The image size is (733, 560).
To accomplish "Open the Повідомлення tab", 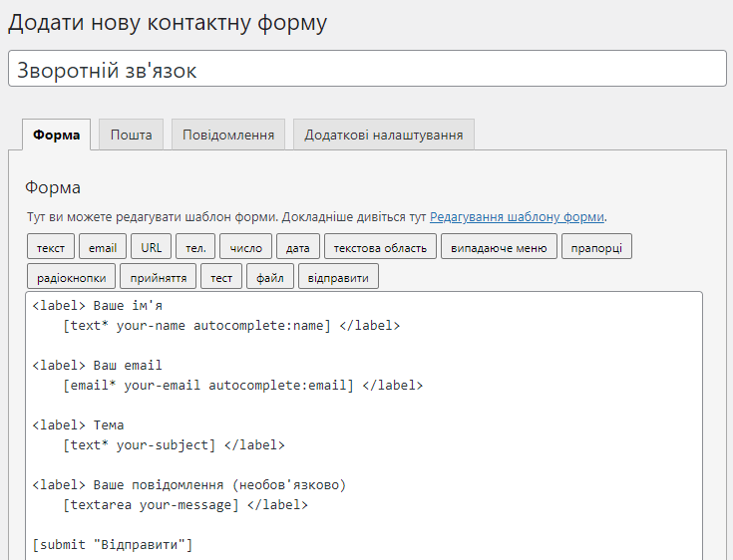I will click(x=228, y=135).
